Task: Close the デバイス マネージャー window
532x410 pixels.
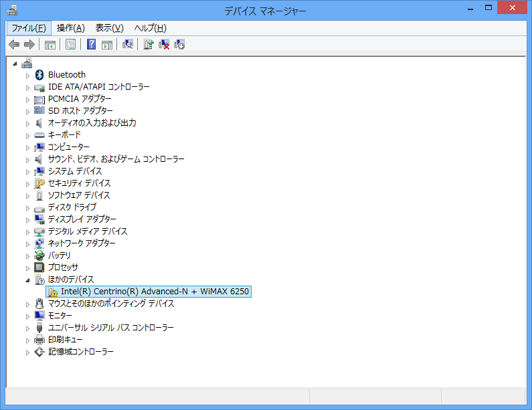Action: coord(512,7)
